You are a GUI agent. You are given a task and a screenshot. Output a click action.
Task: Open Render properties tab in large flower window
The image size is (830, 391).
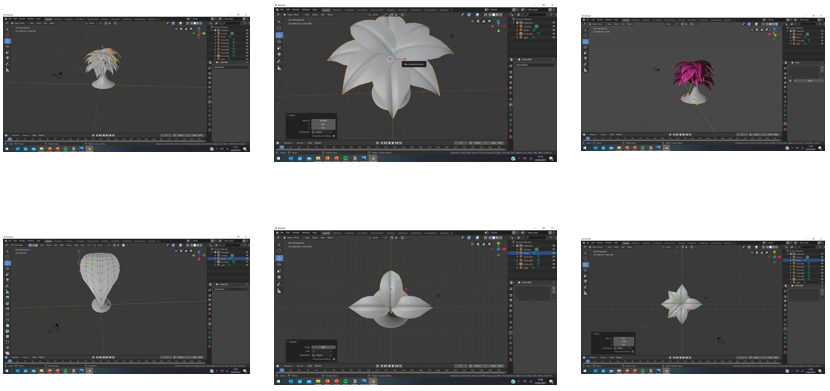(511, 72)
